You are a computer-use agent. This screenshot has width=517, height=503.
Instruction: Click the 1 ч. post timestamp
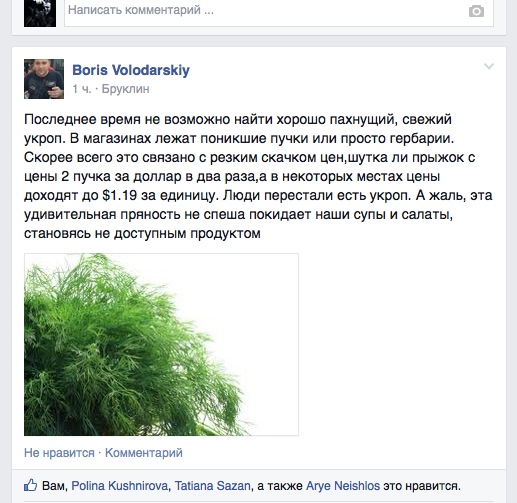(x=81, y=89)
